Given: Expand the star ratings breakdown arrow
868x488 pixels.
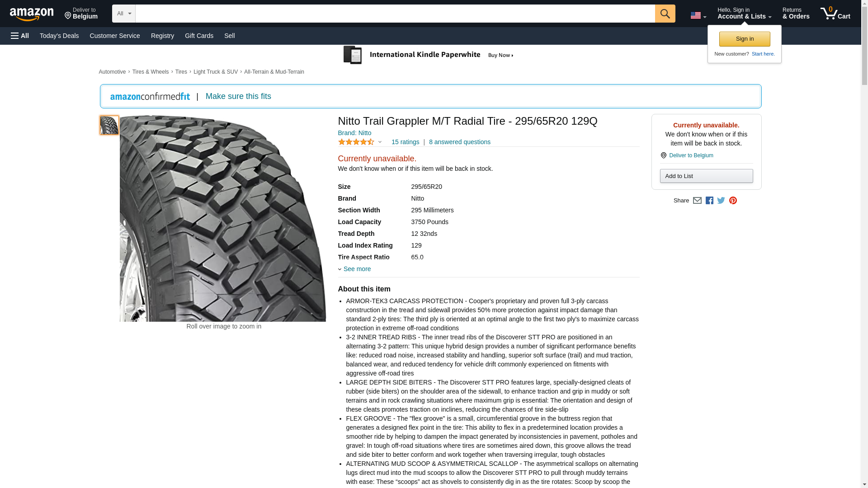Looking at the screenshot, I should coord(380,142).
